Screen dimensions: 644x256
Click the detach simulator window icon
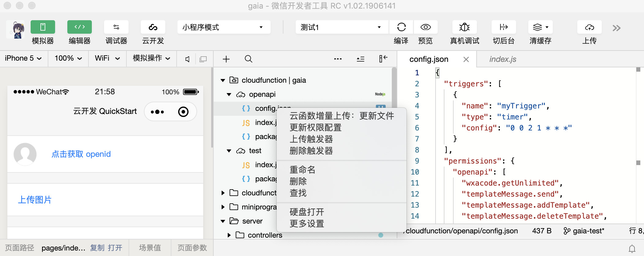(203, 59)
